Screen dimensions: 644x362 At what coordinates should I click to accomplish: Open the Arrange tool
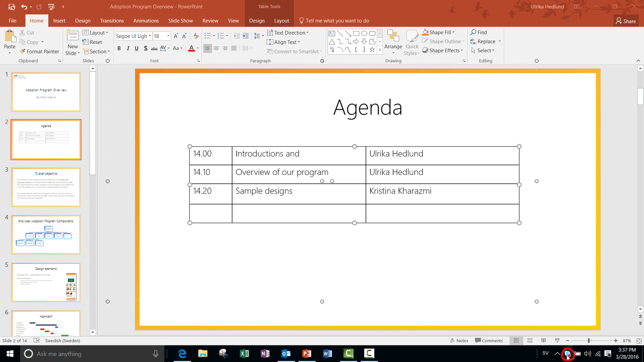point(393,41)
